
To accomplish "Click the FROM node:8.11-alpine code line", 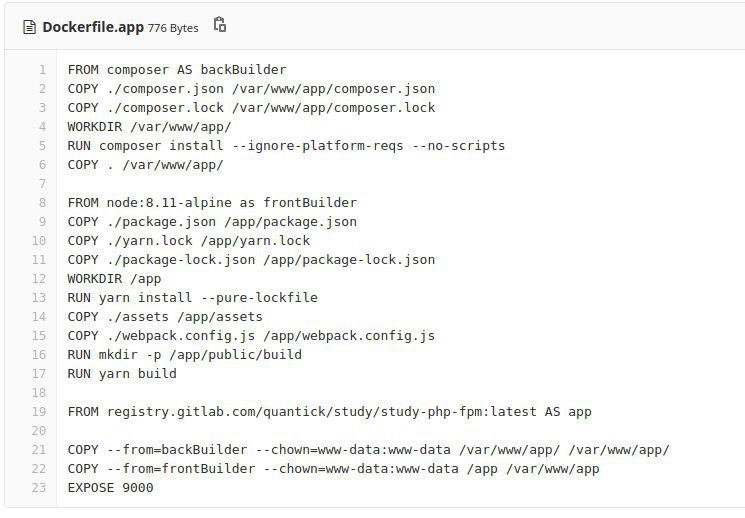I will coord(212,203).
